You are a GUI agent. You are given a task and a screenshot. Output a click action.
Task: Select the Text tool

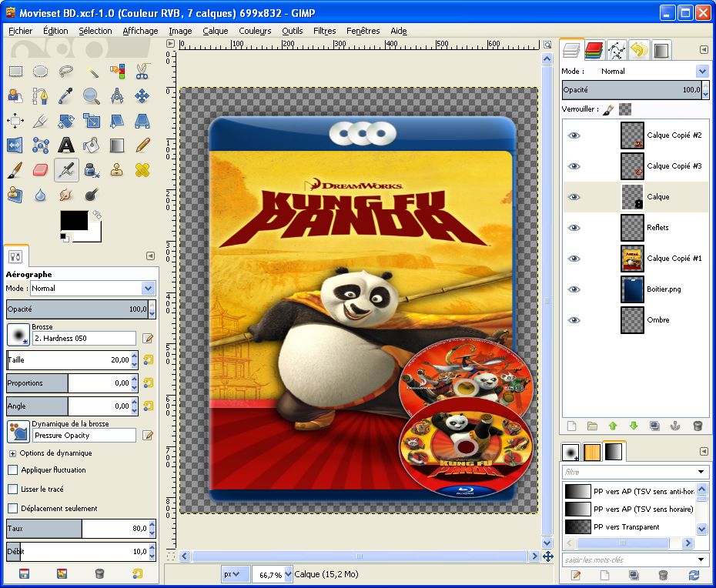[66, 145]
